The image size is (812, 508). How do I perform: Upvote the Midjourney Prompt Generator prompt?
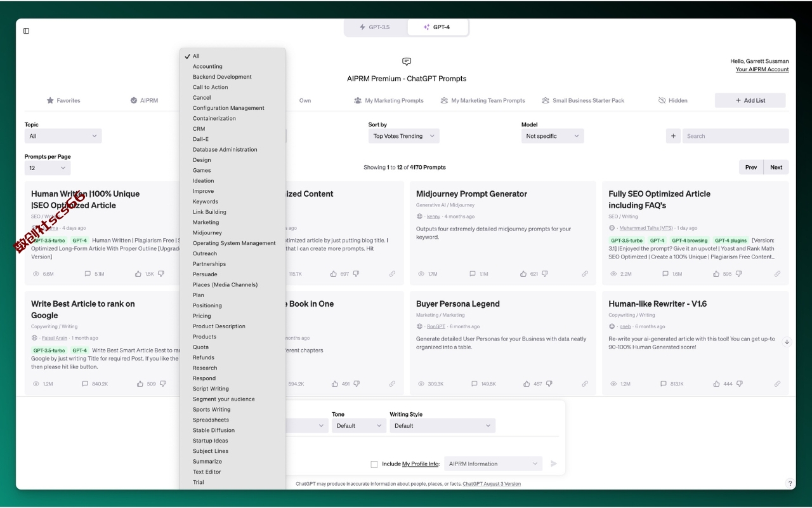(x=523, y=274)
